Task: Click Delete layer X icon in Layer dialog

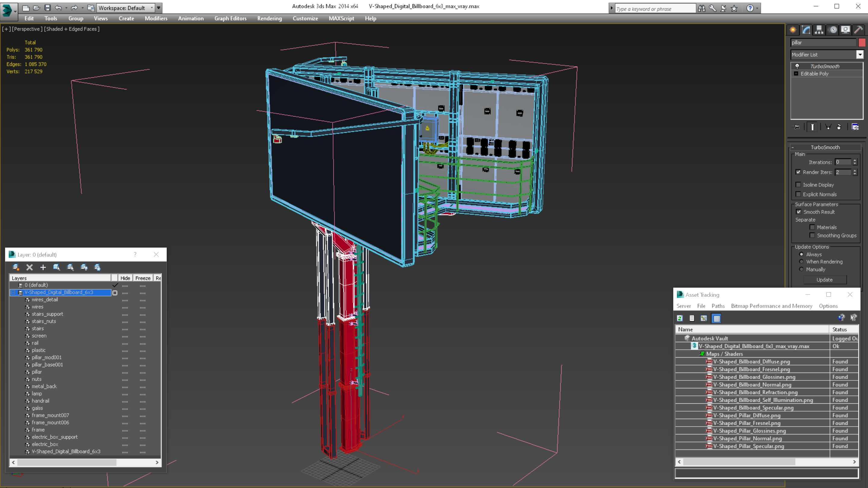Action: coord(30,267)
